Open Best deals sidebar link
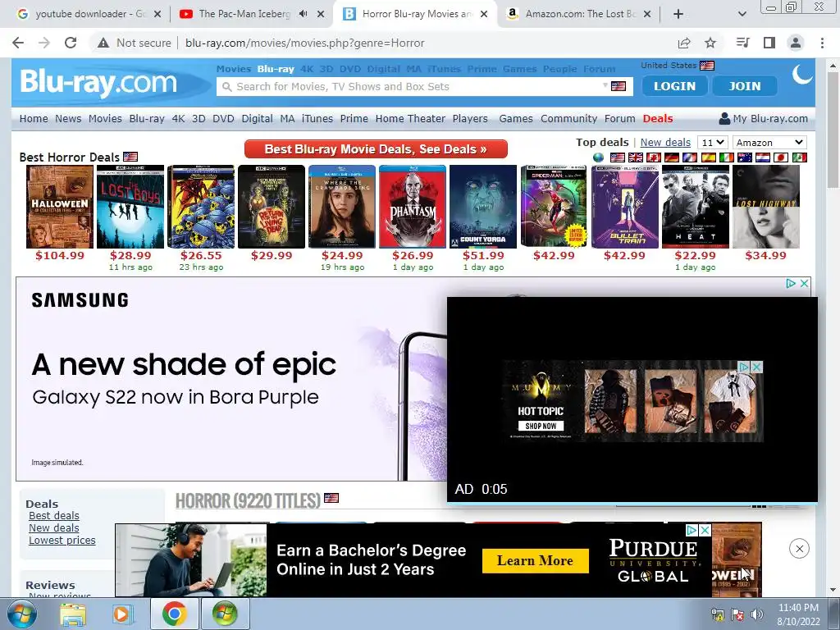 coord(54,515)
